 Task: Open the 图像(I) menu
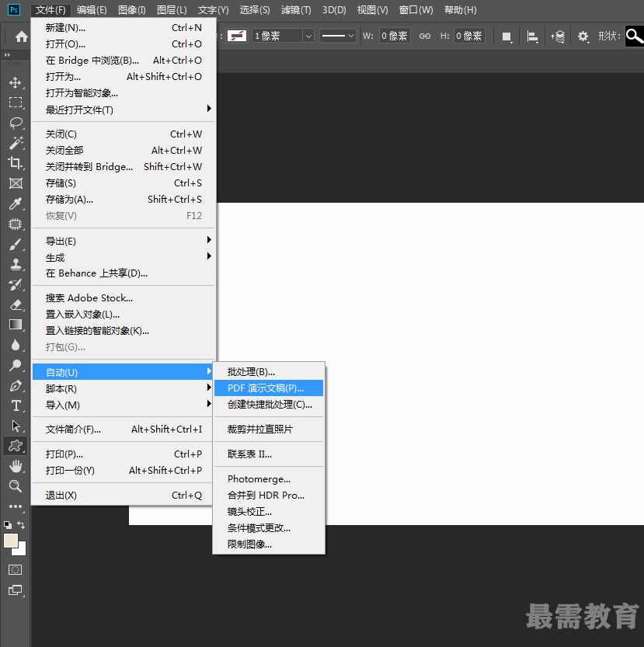132,10
